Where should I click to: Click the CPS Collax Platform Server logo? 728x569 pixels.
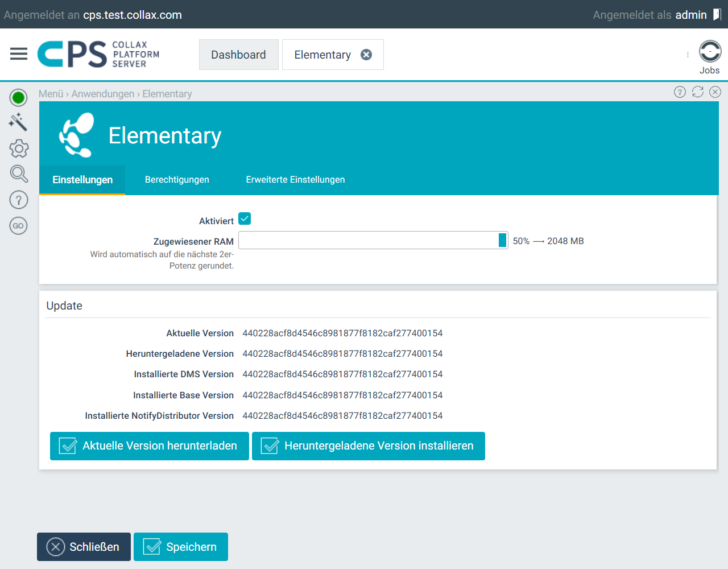[x=98, y=54]
